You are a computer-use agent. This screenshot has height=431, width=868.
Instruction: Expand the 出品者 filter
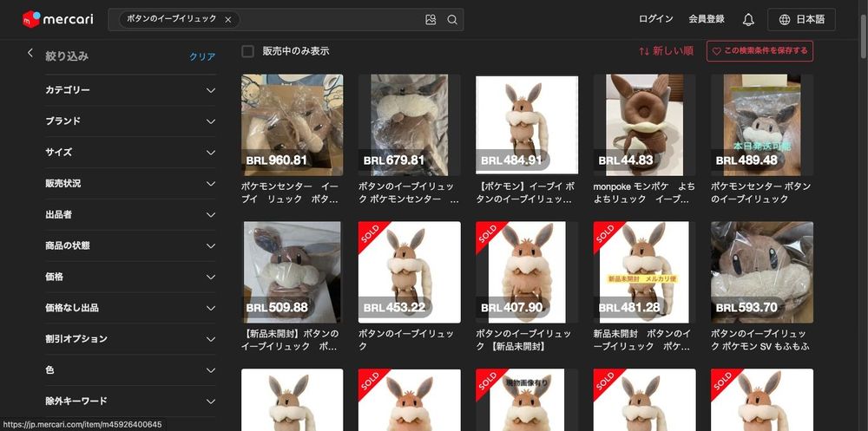tap(131, 215)
